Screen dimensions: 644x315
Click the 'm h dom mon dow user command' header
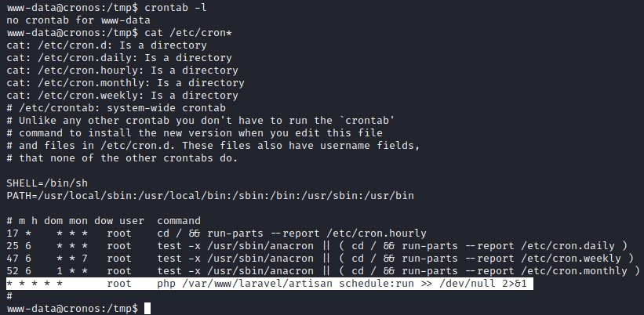(103, 220)
